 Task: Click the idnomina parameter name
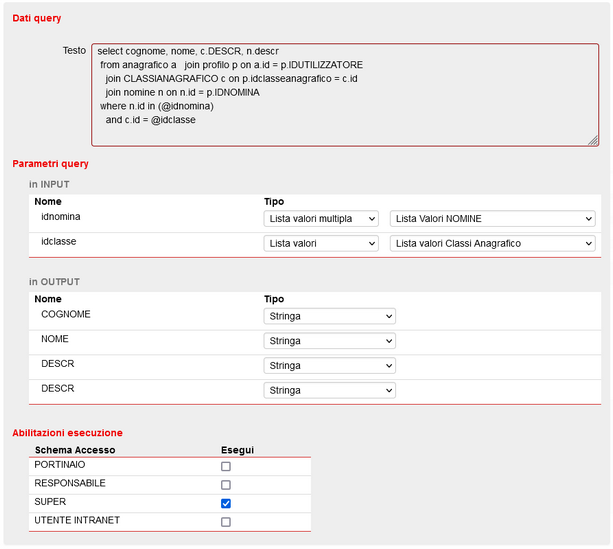tap(61, 216)
